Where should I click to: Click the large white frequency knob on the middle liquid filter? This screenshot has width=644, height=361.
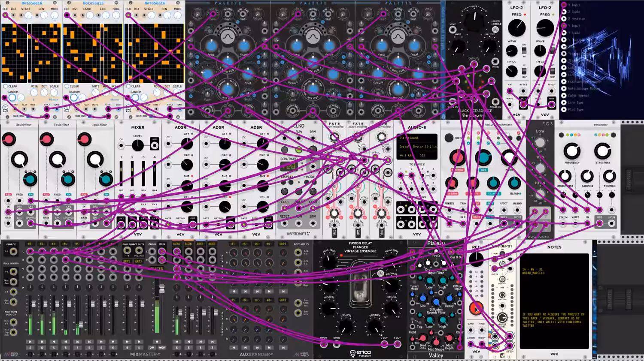[x=57, y=160]
